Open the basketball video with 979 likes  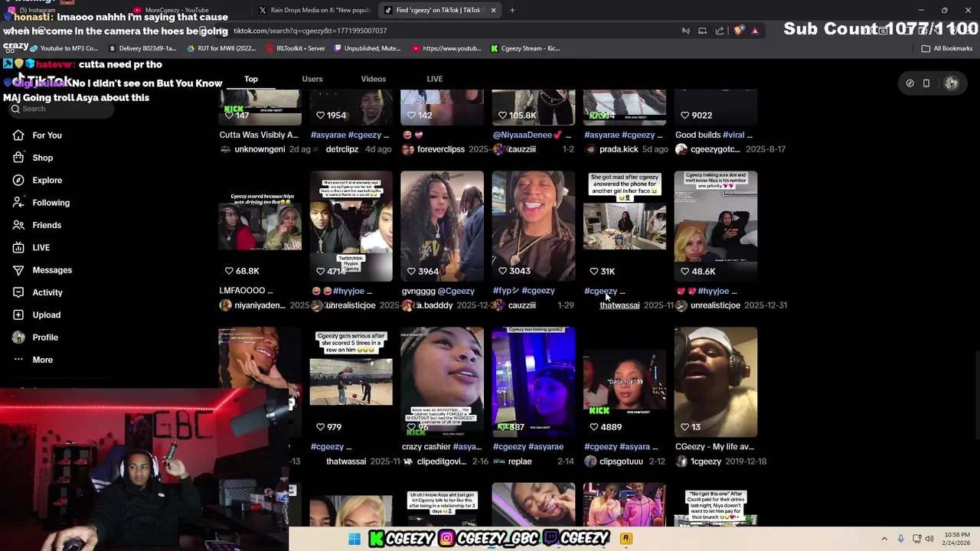coord(351,382)
